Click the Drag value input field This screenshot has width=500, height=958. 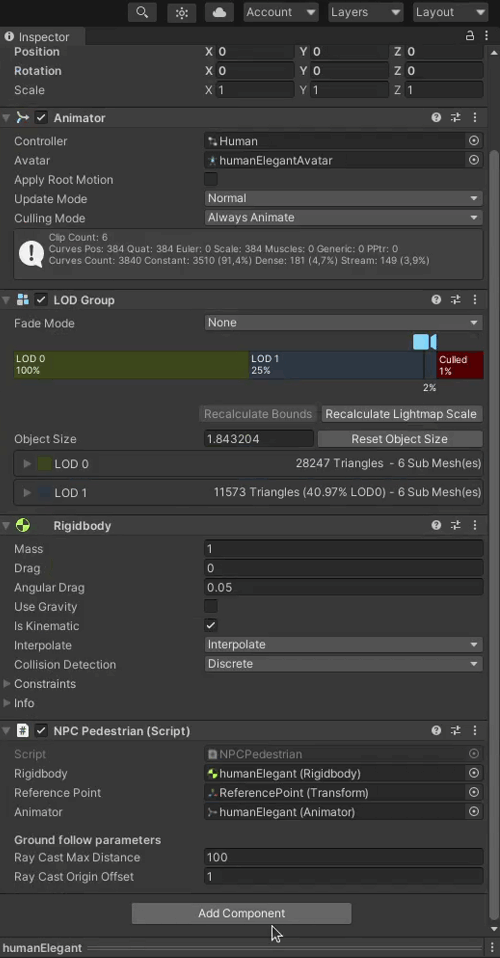(344, 568)
